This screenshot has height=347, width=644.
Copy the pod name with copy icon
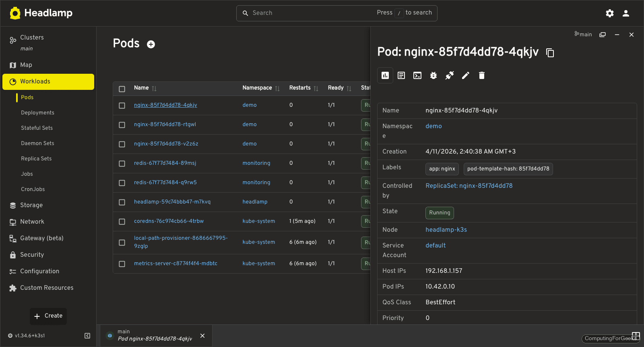coord(550,53)
